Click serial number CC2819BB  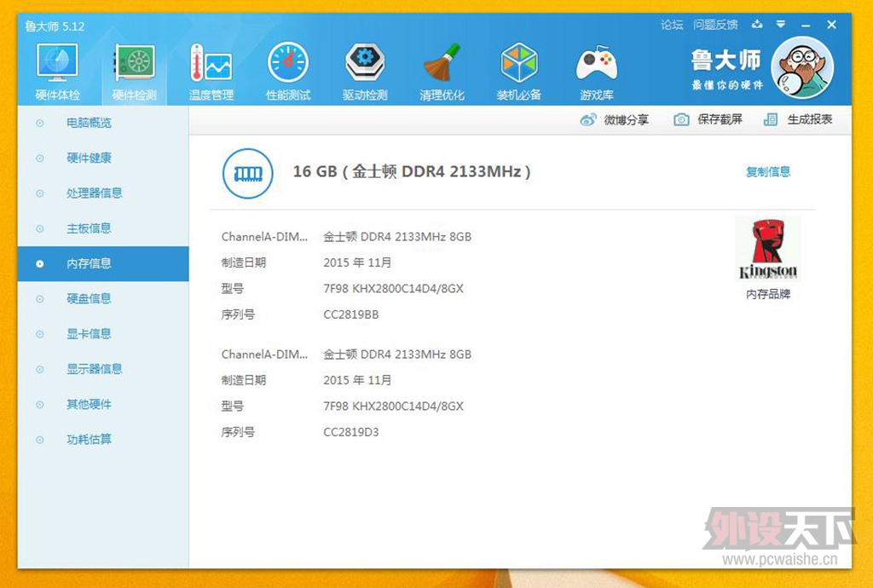coord(350,314)
